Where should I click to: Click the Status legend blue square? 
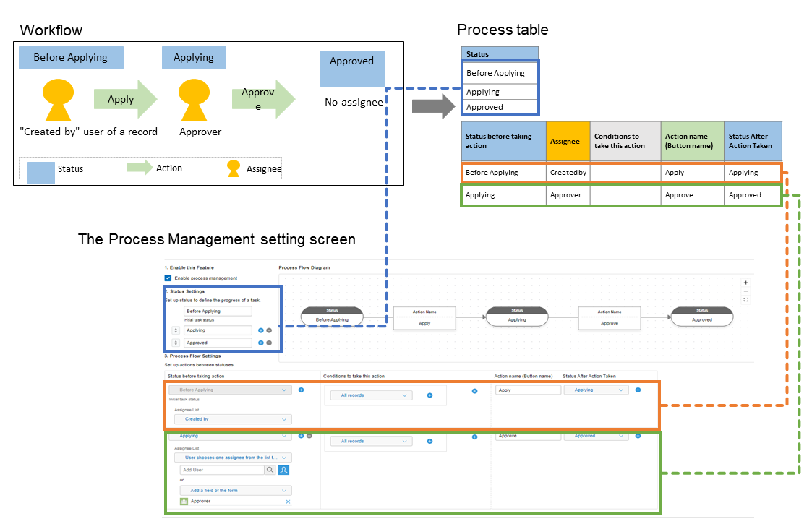[x=41, y=173]
